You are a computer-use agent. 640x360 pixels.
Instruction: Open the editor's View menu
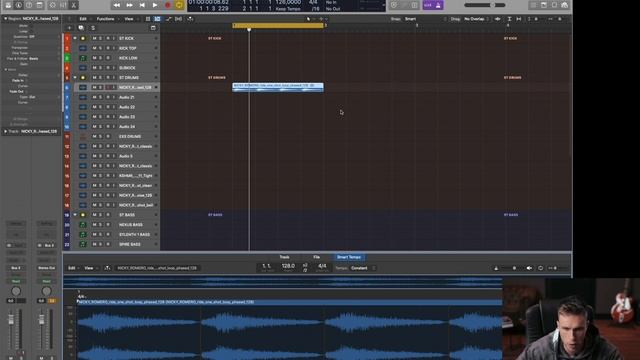pos(89,268)
